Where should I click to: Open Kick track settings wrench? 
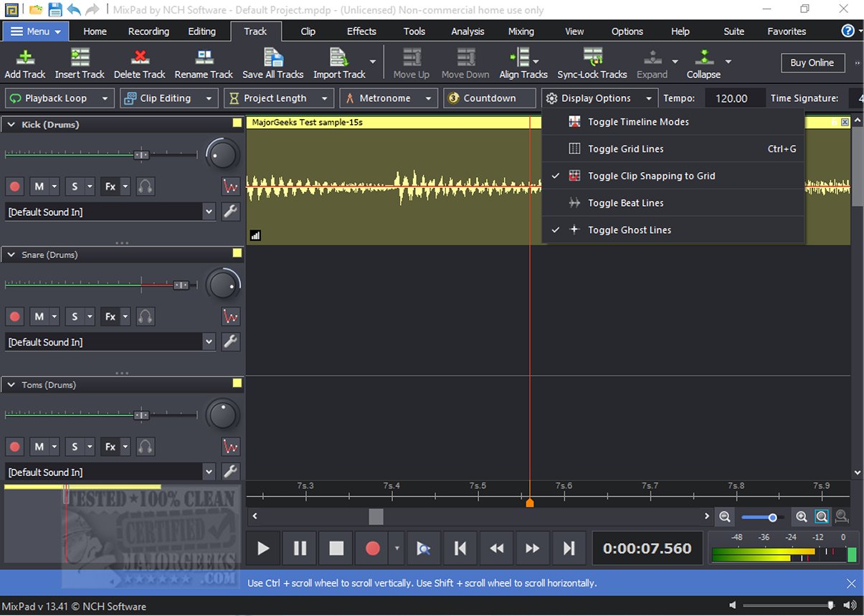click(230, 212)
